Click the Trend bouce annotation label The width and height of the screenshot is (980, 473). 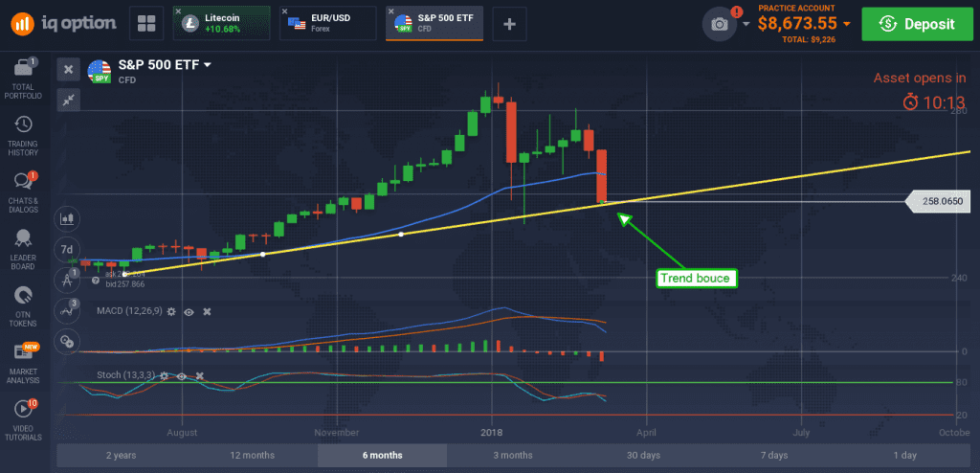[697, 278]
